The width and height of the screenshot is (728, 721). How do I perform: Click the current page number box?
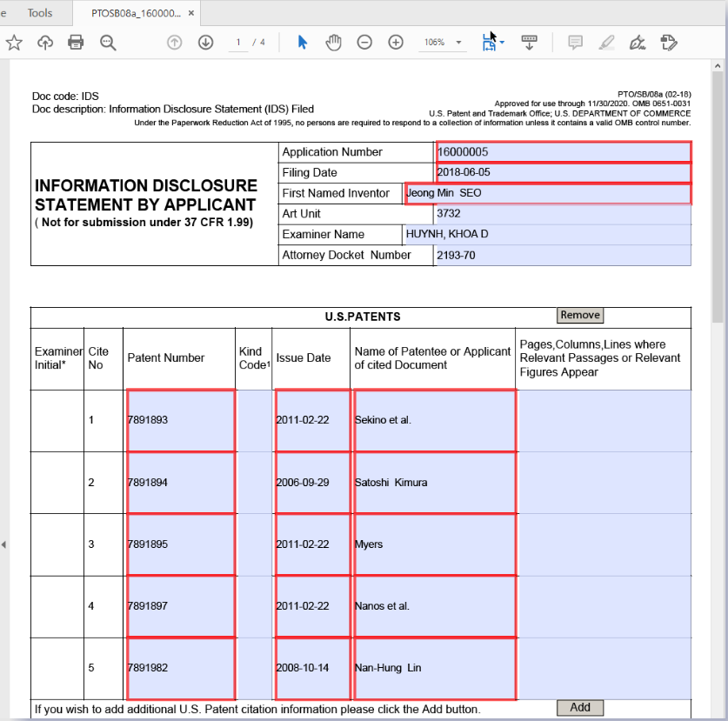237,43
